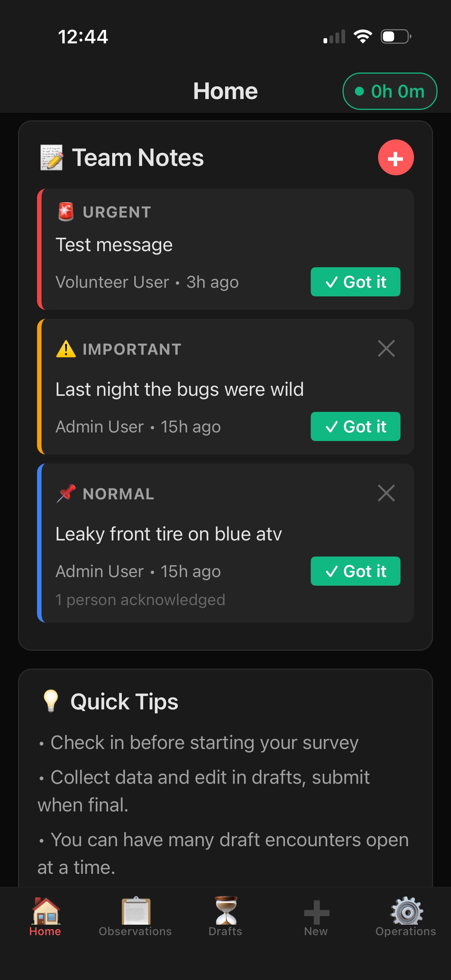Acknowledge the leaky front tire note

point(356,571)
